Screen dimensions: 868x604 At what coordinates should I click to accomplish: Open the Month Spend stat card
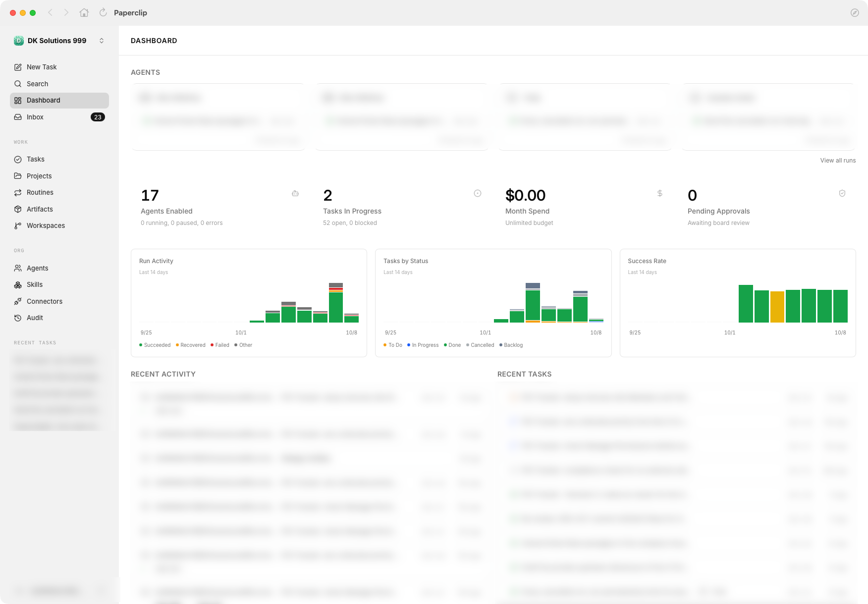pos(585,208)
